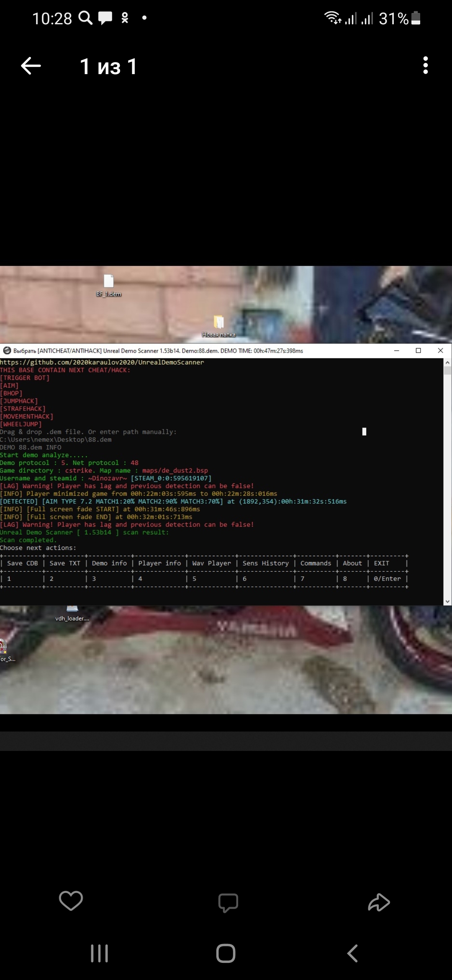
Task: Tap the Wi-Fi status icon
Action: [x=333, y=18]
